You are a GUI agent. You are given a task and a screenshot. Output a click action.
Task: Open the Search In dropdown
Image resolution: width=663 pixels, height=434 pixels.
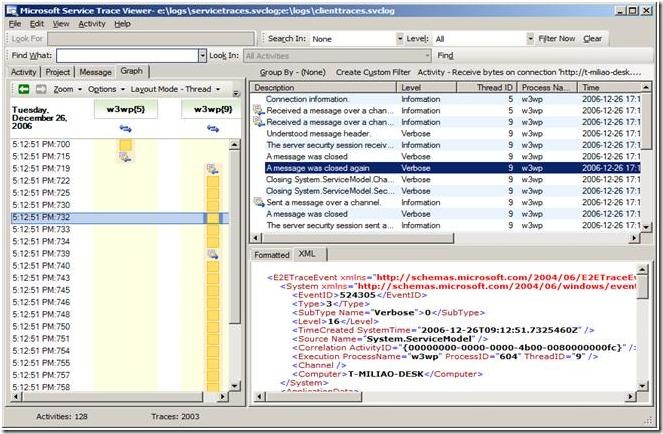pyautogui.click(x=400, y=39)
